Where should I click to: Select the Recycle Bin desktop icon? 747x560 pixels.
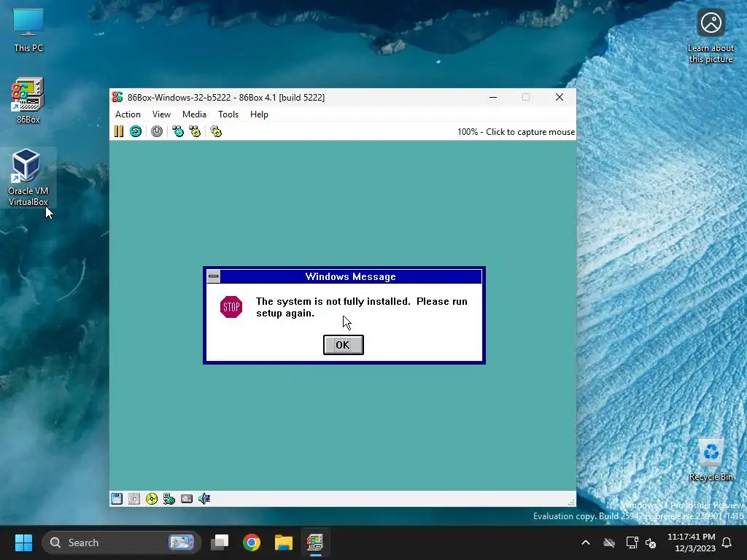[711, 460]
